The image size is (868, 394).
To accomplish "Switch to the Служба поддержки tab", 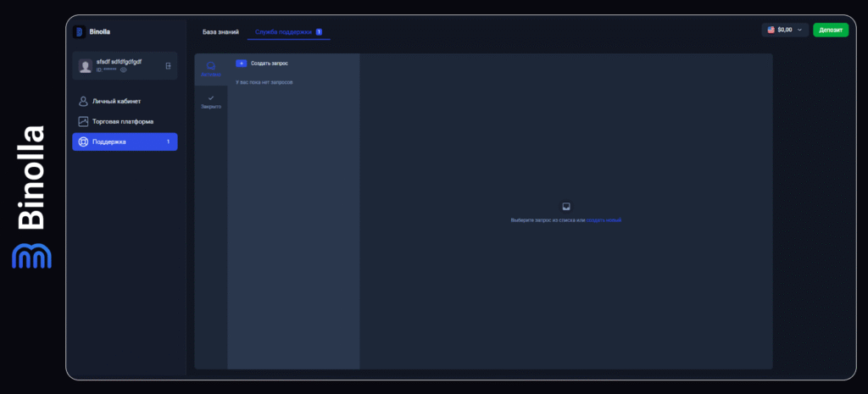I will pos(284,32).
